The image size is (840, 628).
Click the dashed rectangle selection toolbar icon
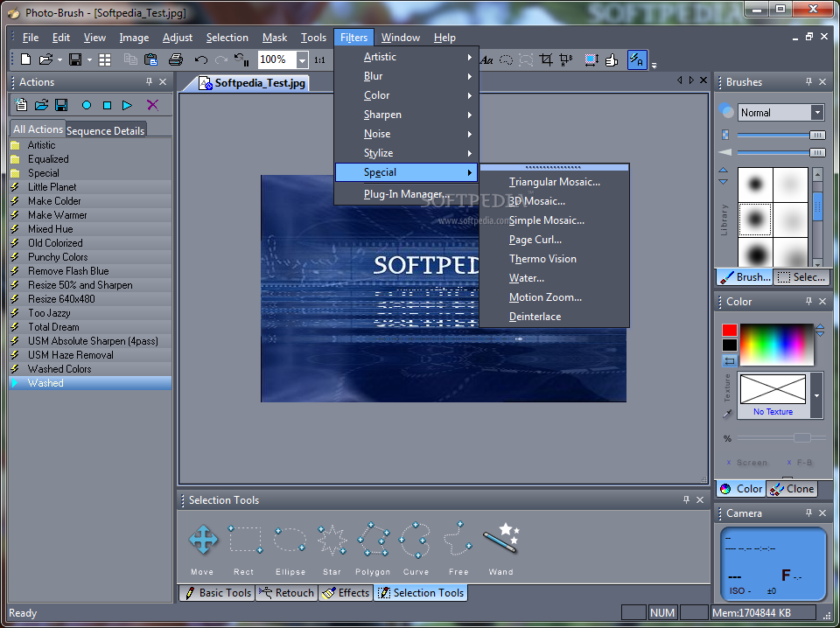tap(526, 59)
